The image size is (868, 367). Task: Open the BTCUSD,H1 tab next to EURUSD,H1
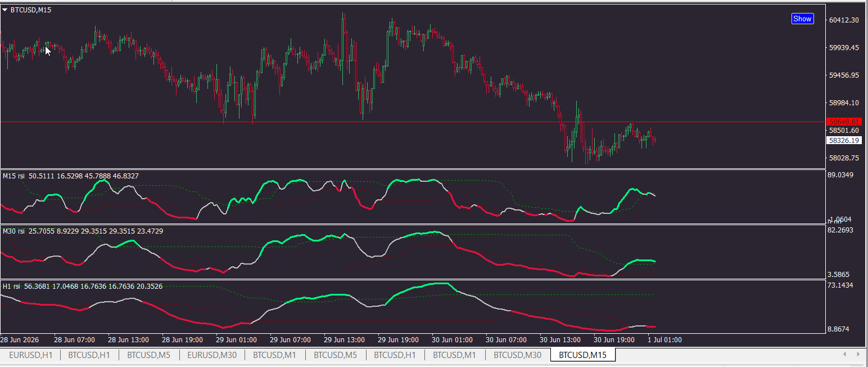coord(89,355)
